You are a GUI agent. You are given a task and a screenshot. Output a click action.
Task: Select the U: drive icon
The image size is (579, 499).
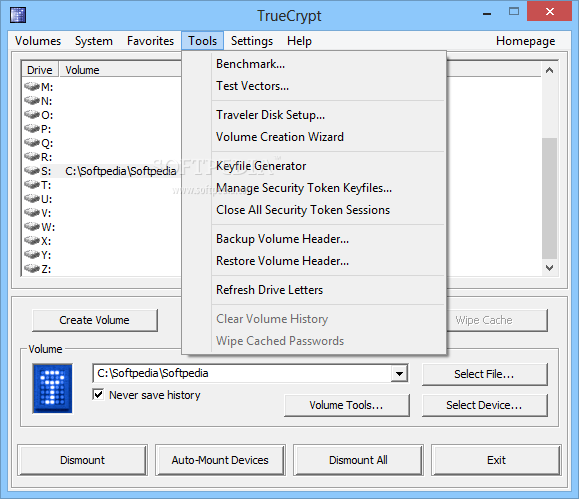[x=32, y=199]
